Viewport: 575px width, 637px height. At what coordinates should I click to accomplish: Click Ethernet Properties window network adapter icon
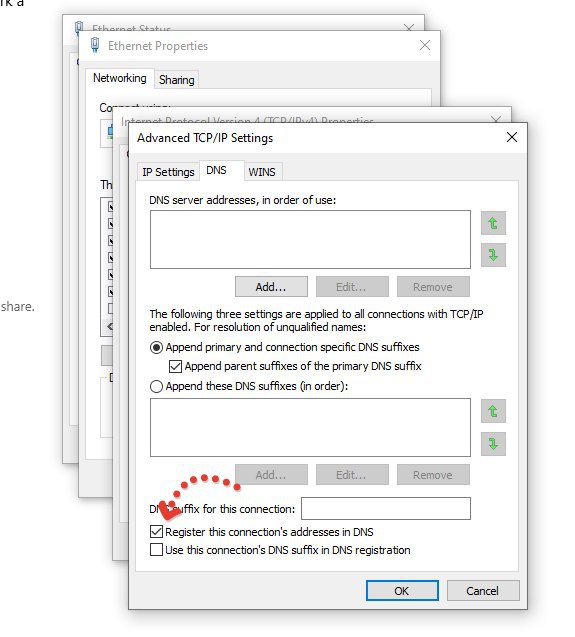click(x=95, y=45)
